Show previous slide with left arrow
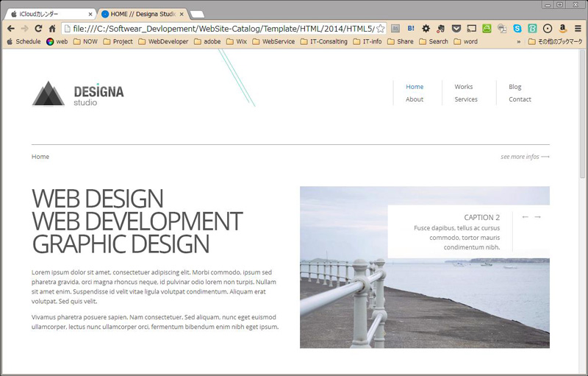This screenshot has width=588, height=376. [525, 217]
